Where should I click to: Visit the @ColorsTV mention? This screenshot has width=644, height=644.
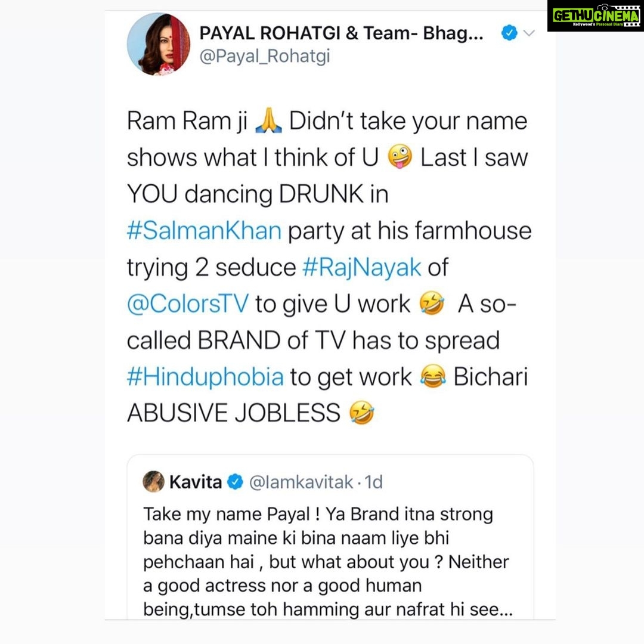pyautogui.click(x=188, y=304)
